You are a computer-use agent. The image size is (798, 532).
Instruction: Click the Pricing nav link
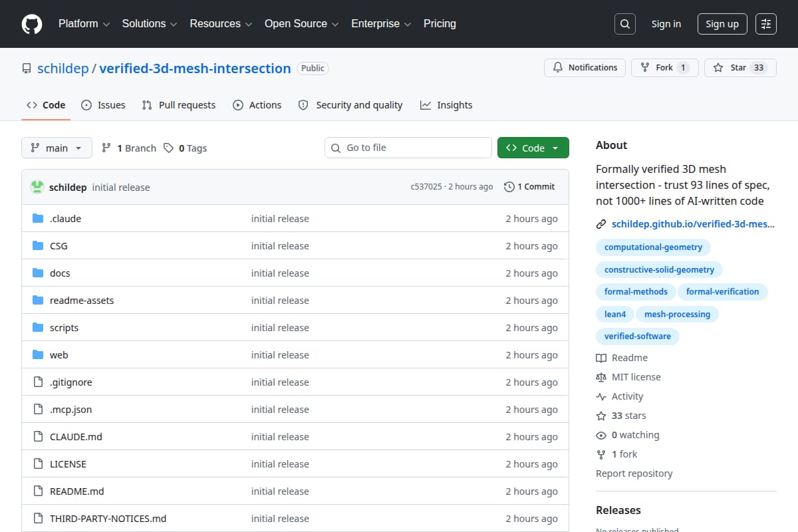[x=440, y=24]
